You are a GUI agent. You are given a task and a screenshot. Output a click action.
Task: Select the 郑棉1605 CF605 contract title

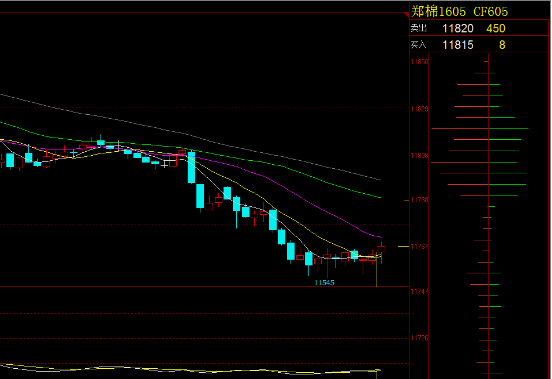tap(459, 12)
